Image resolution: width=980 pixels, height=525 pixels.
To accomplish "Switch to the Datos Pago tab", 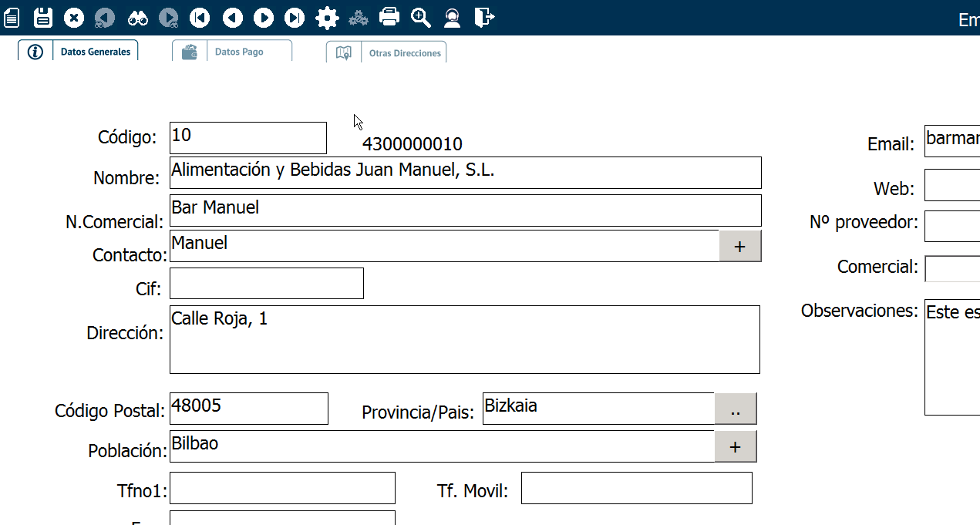I will pyautogui.click(x=232, y=52).
